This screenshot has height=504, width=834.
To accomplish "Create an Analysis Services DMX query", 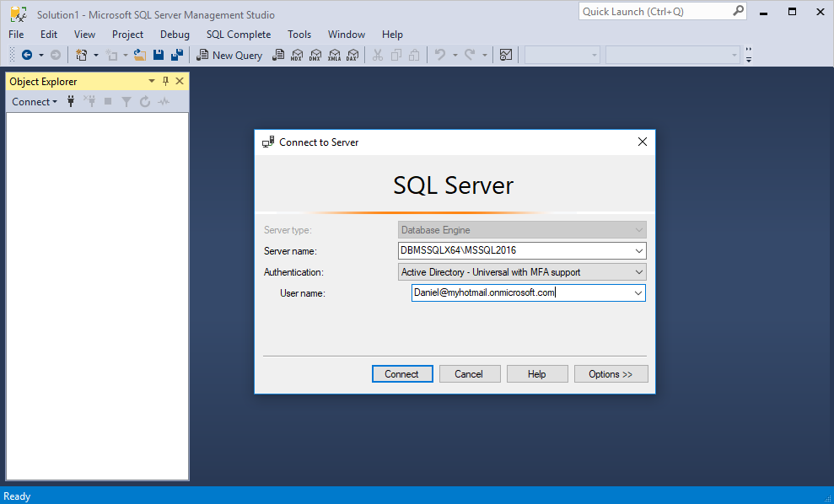I will tap(315, 55).
